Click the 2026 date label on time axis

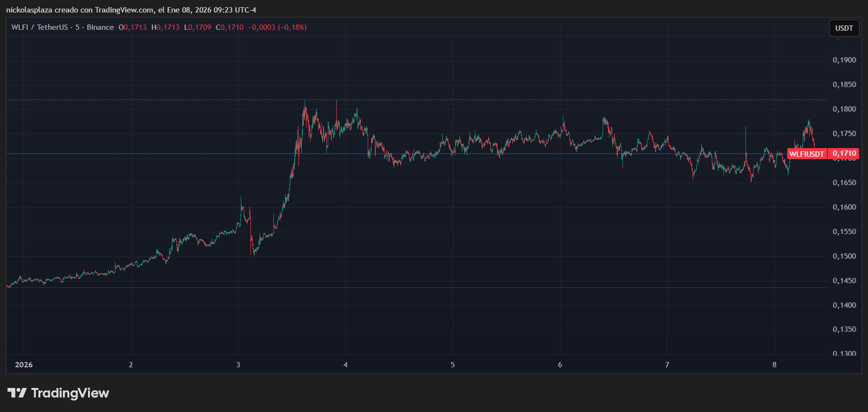[24, 364]
